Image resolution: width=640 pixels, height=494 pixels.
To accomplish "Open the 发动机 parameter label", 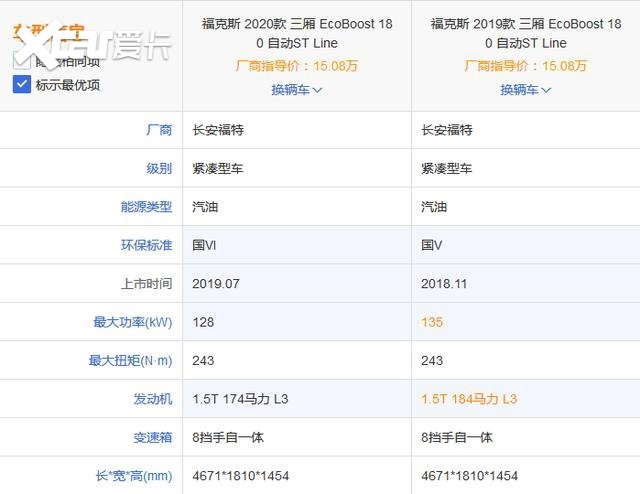I will click(x=153, y=399).
